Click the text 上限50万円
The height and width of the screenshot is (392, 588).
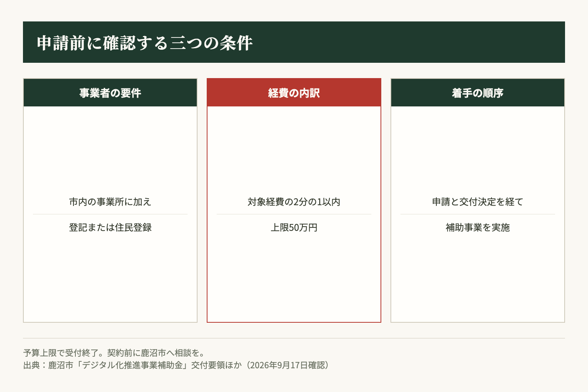click(x=294, y=227)
